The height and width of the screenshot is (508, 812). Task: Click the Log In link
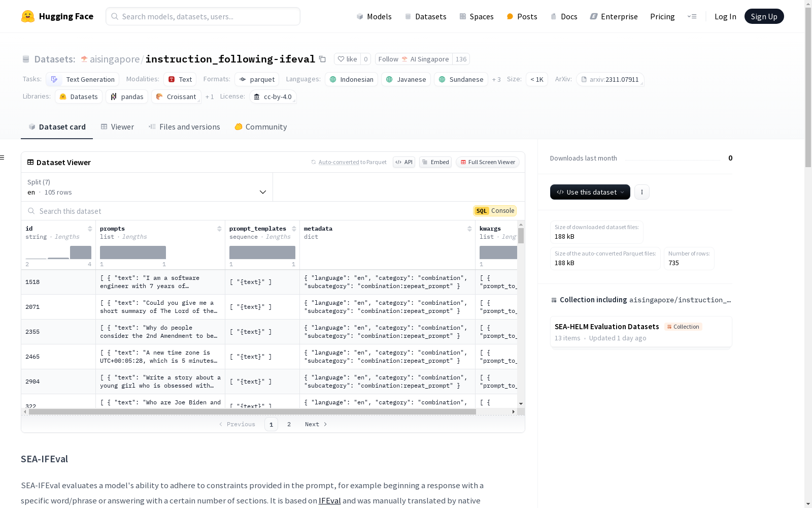(725, 16)
